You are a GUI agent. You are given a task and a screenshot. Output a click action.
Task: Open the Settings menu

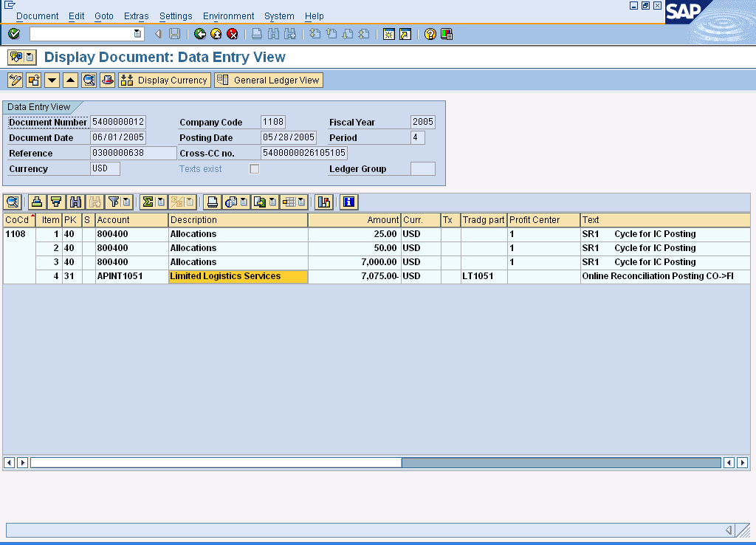tap(176, 16)
